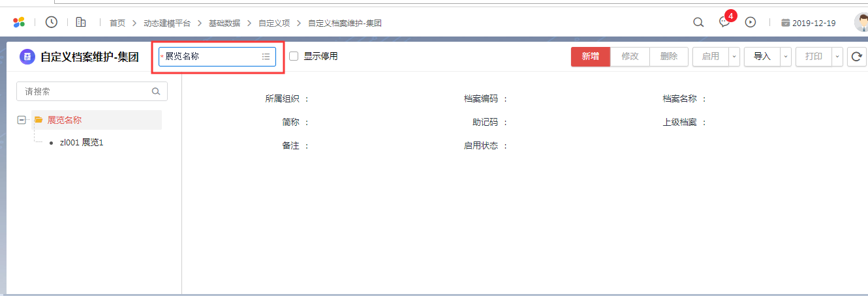The image size is (868, 296).
Task: Click the building organization icon
Action: pos(81,22)
